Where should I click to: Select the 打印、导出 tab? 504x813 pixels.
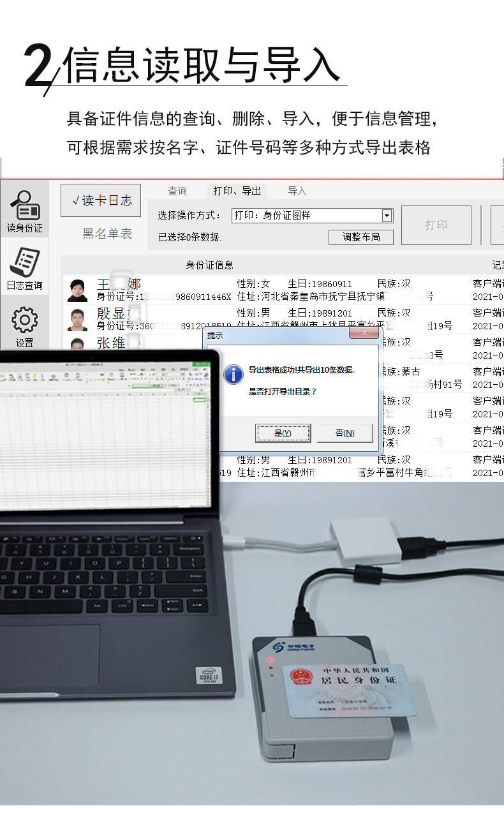point(237,191)
